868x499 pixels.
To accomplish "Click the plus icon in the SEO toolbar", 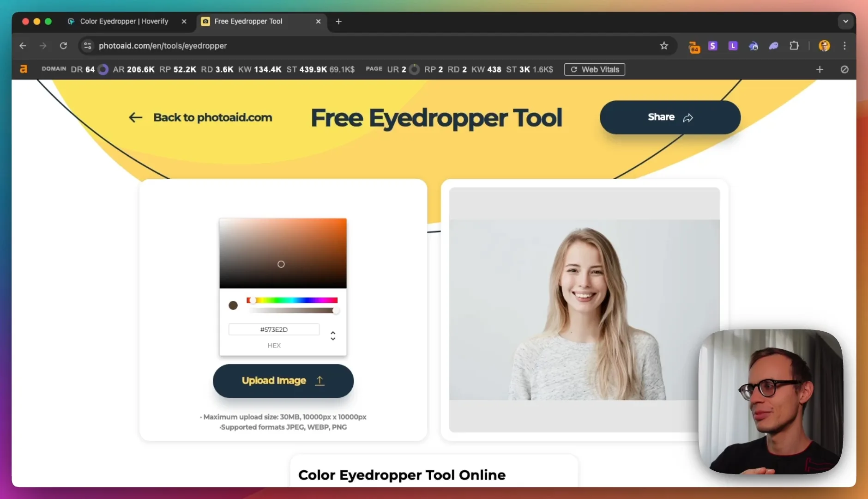I will 820,69.
